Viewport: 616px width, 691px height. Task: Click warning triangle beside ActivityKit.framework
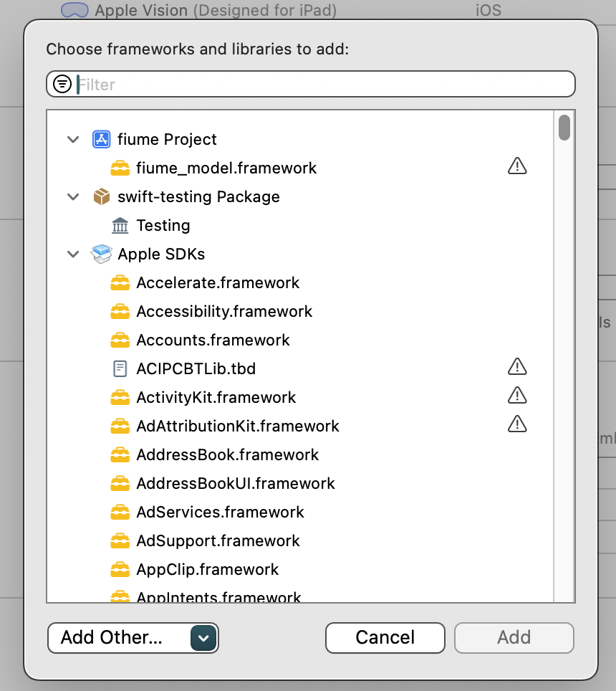(517, 395)
